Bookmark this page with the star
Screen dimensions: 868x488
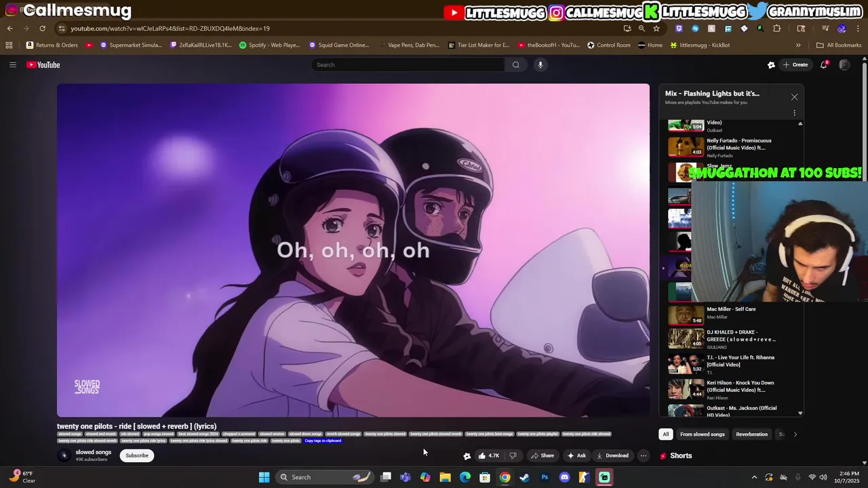[x=656, y=28]
